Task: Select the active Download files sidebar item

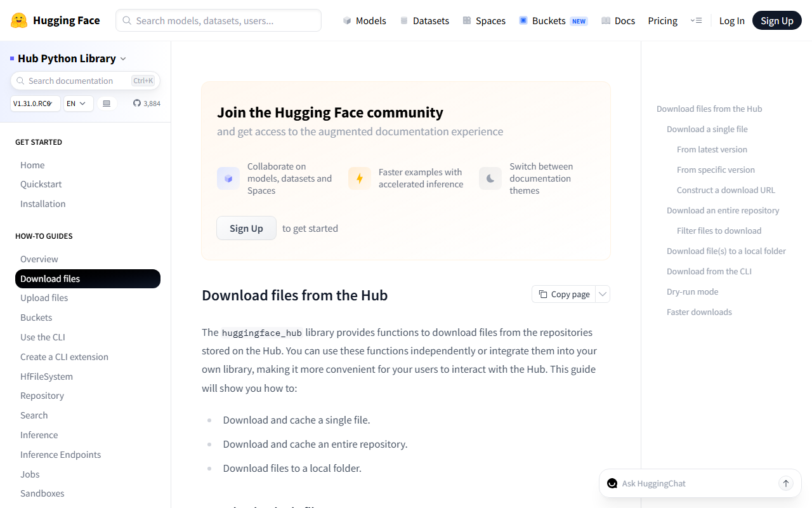Action: [88, 279]
